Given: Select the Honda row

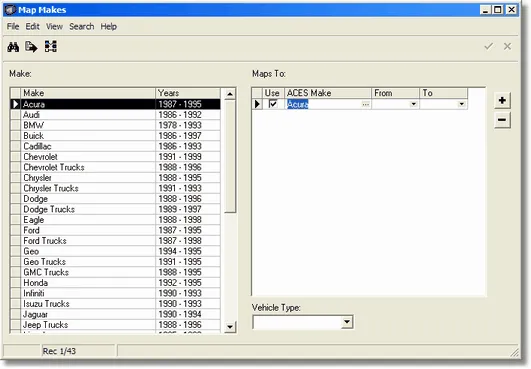Looking at the screenshot, I should [115, 283].
